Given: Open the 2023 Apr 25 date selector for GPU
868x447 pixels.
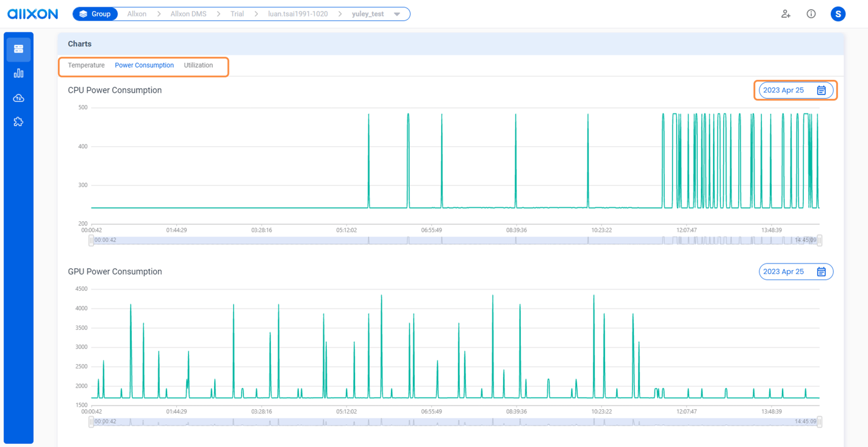Looking at the screenshot, I should pos(784,271).
